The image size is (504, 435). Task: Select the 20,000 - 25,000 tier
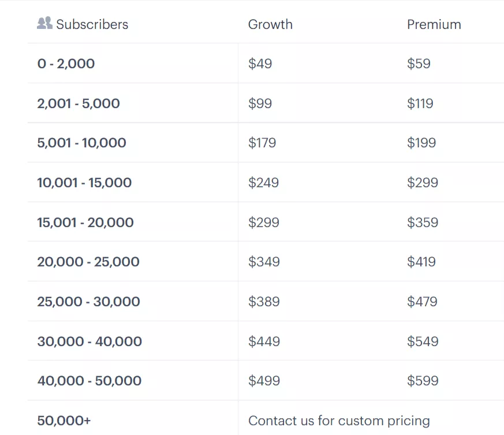pyautogui.click(x=88, y=262)
